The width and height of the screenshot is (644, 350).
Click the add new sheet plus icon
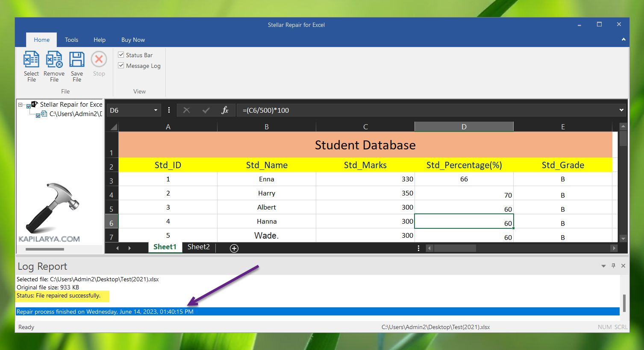(234, 248)
